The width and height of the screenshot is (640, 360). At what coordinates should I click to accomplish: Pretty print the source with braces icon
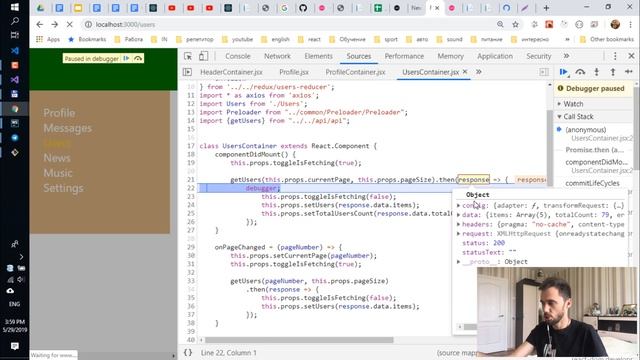[188, 352]
